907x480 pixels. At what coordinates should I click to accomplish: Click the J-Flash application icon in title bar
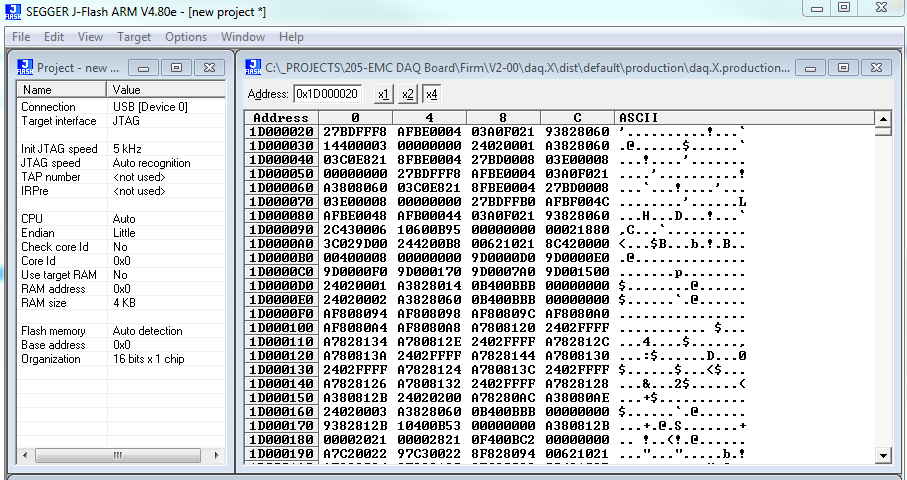pos(11,10)
